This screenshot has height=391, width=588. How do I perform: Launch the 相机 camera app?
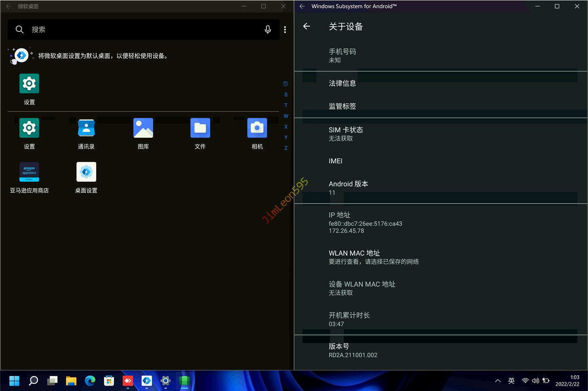[x=257, y=128]
